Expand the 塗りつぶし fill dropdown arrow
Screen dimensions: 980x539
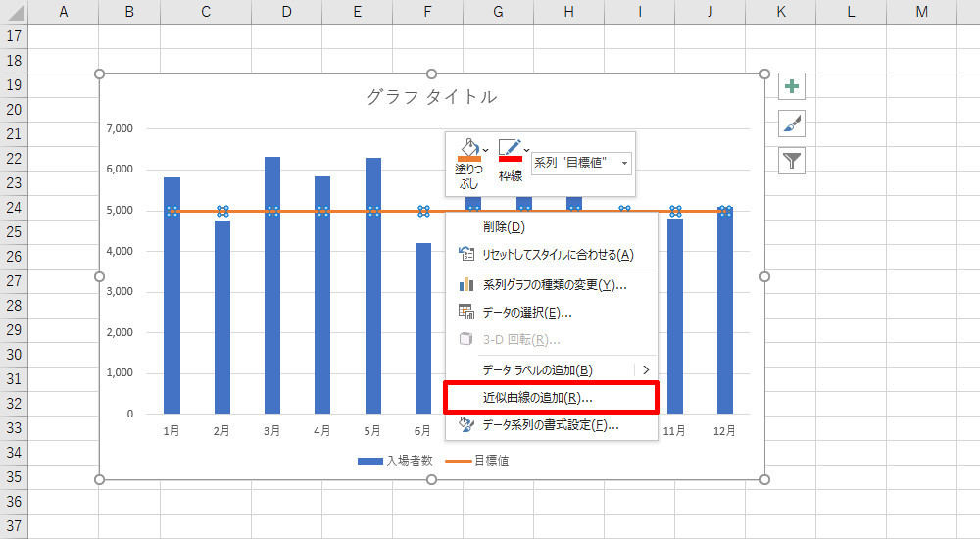coord(486,150)
